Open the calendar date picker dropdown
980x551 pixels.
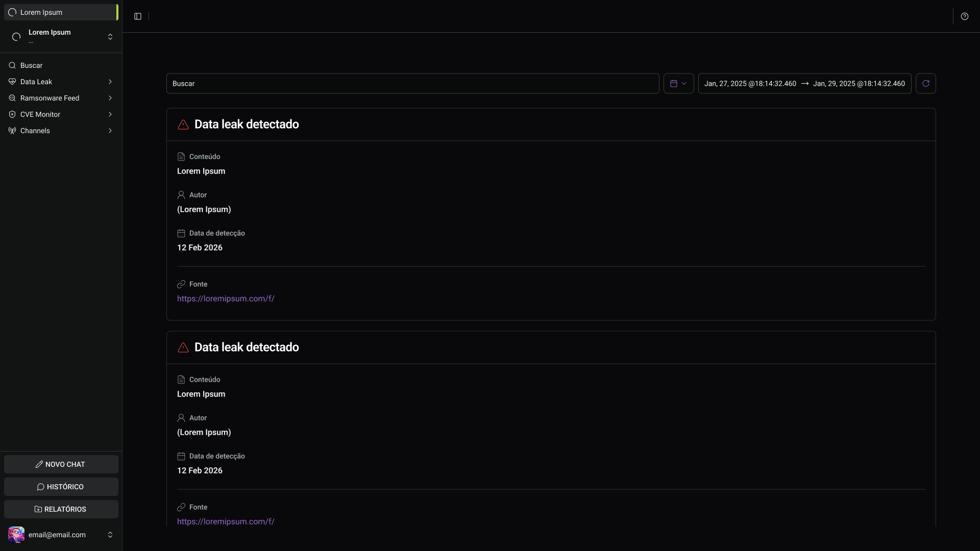tap(678, 83)
